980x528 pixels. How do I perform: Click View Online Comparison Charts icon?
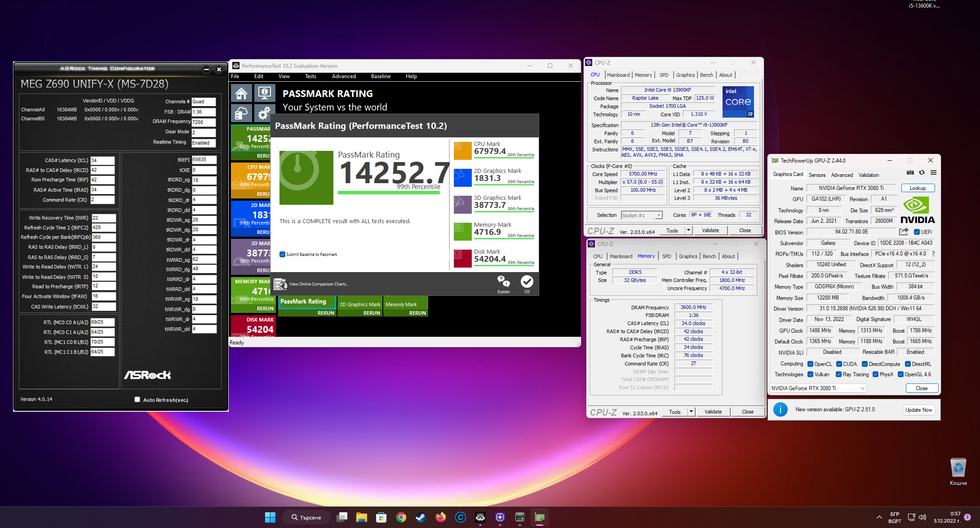280,284
